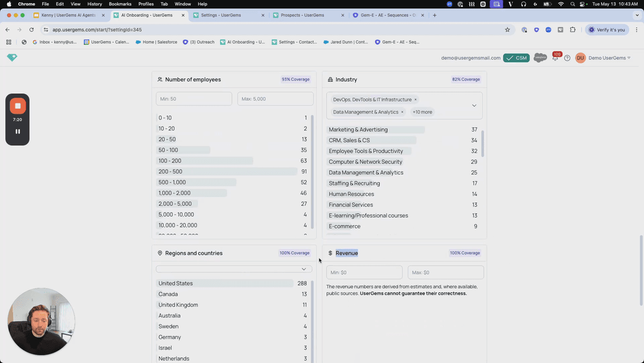Bookmark this page with the star icon
The width and height of the screenshot is (644, 363).
(x=507, y=30)
